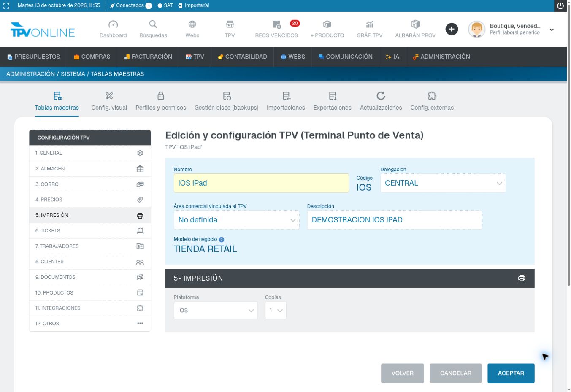Open the Dashboard gauge icon
The width and height of the screenshot is (571, 392).
pos(113,24)
